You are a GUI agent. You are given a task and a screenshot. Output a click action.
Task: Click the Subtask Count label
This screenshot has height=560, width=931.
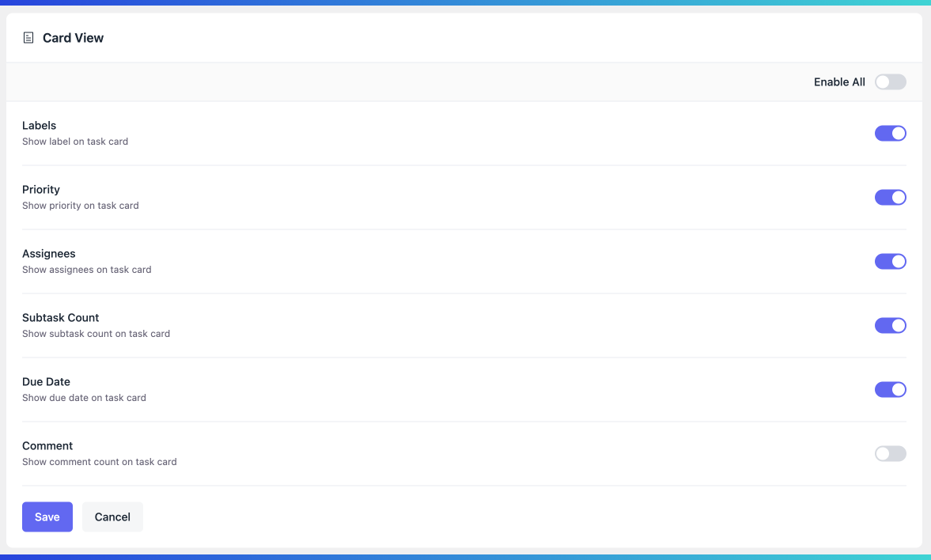60,317
